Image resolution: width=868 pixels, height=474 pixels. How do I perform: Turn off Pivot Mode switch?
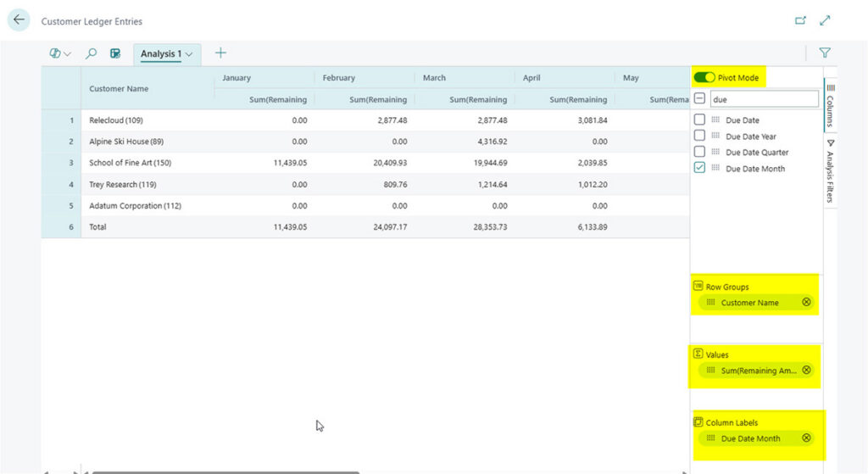[x=704, y=77]
